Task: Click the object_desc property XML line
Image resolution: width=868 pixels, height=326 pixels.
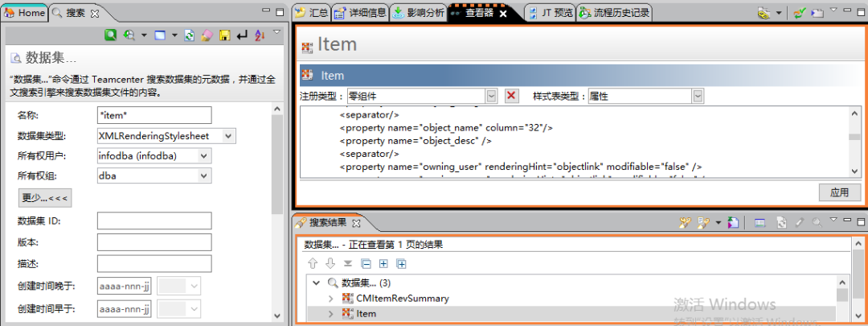Action: click(x=416, y=141)
